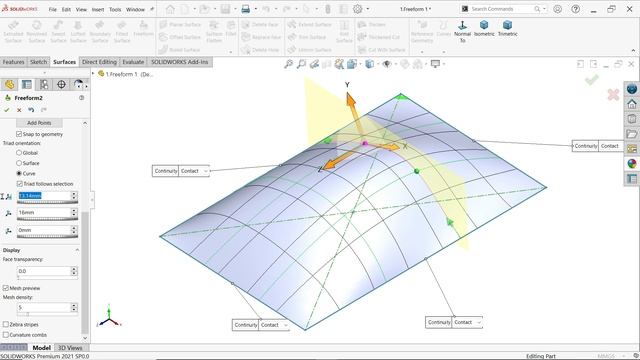Viewport: 640px width, 360px height.
Task: Expand the 1.Freeform 1 flyout tree
Action: (93, 74)
